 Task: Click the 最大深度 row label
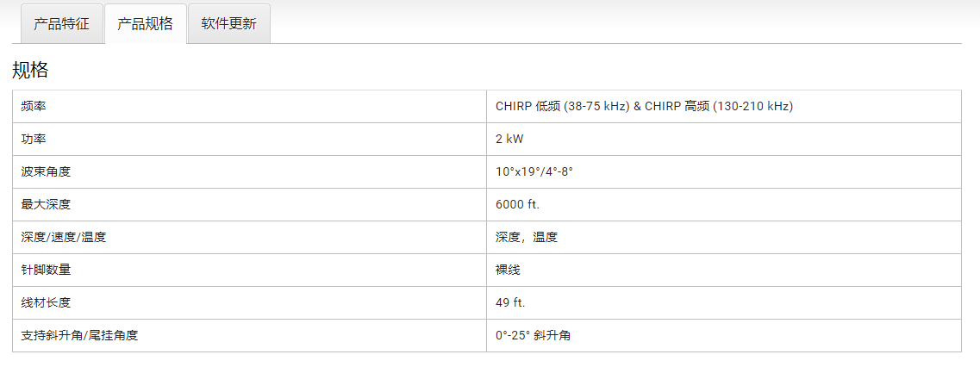coord(46,204)
